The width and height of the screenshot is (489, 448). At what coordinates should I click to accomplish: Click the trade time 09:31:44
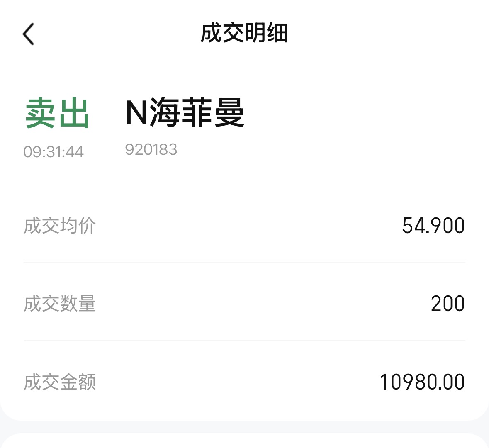pyautogui.click(x=54, y=152)
